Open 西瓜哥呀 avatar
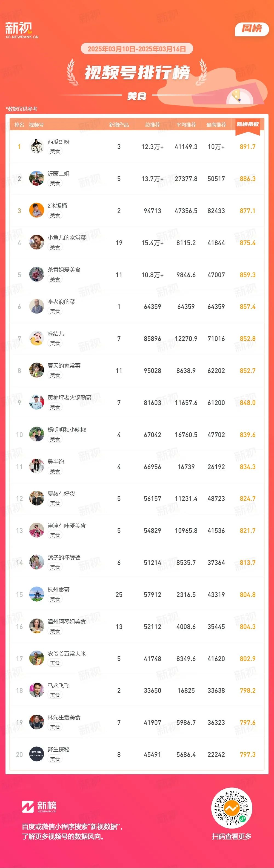This screenshot has width=274, height=868. pos(37,146)
